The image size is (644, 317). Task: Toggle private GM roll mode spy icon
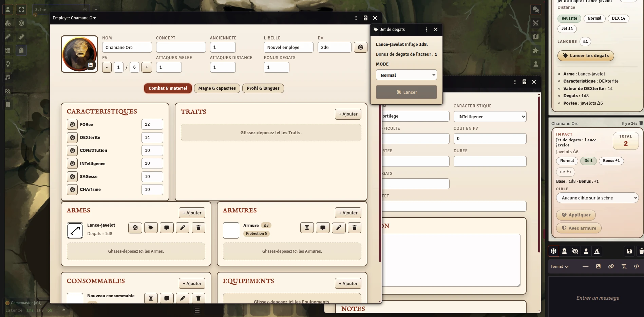(x=564, y=251)
